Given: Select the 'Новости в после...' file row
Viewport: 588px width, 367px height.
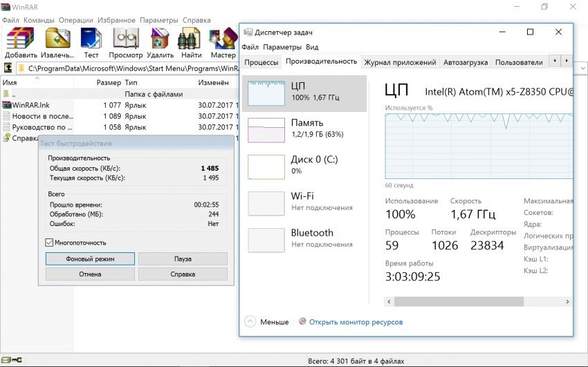Looking at the screenshot, I should [119, 116].
